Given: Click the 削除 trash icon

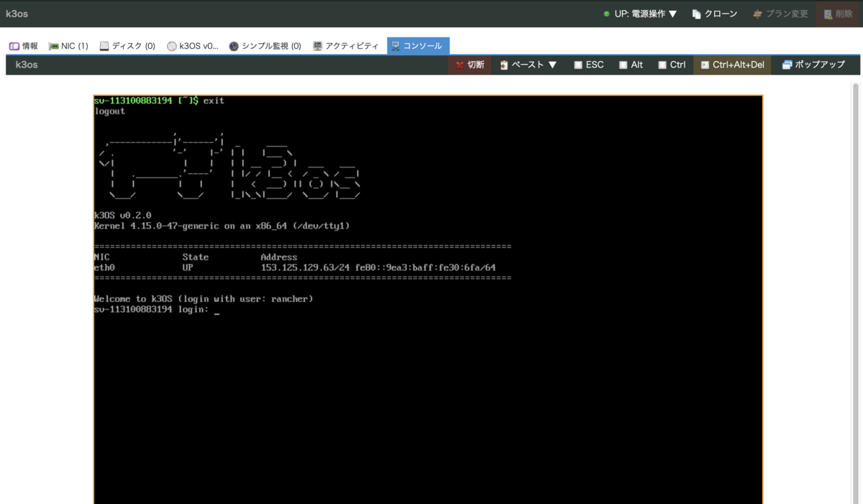Looking at the screenshot, I should click(828, 14).
